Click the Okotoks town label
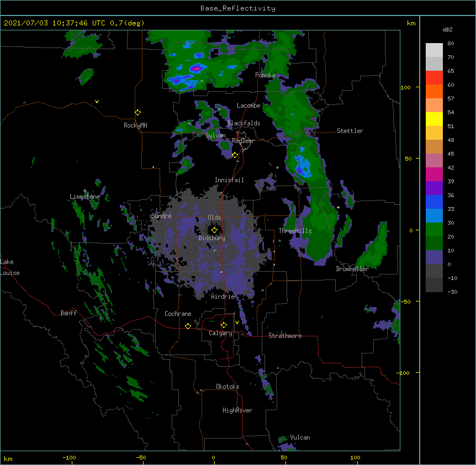 point(228,387)
